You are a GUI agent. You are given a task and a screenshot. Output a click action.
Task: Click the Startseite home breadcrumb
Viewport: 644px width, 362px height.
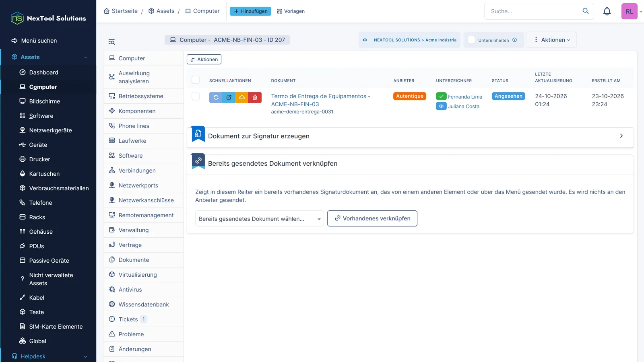pyautogui.click(x=121, y=11)
